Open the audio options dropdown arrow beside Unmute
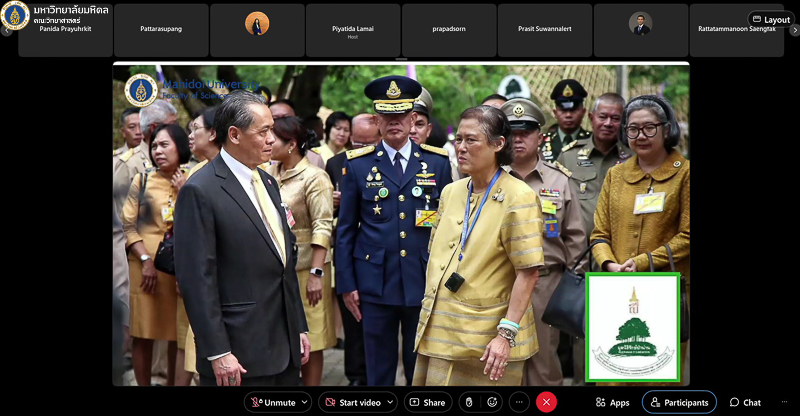The width and height of the screenshot is (800, 416). click(304, 402)
